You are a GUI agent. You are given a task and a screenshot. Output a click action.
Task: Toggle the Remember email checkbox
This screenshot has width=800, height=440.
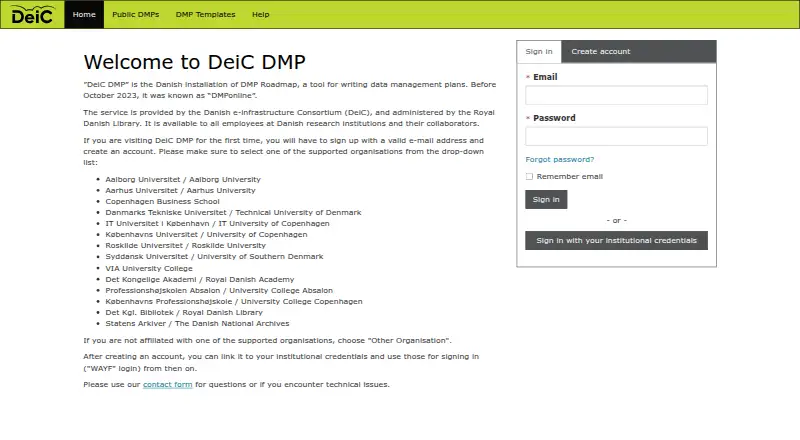[x=529, y=177]
